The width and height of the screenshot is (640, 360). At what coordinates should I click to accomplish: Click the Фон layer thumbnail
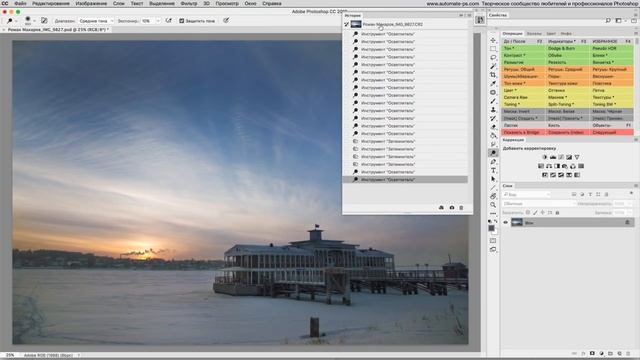point(517,222)
